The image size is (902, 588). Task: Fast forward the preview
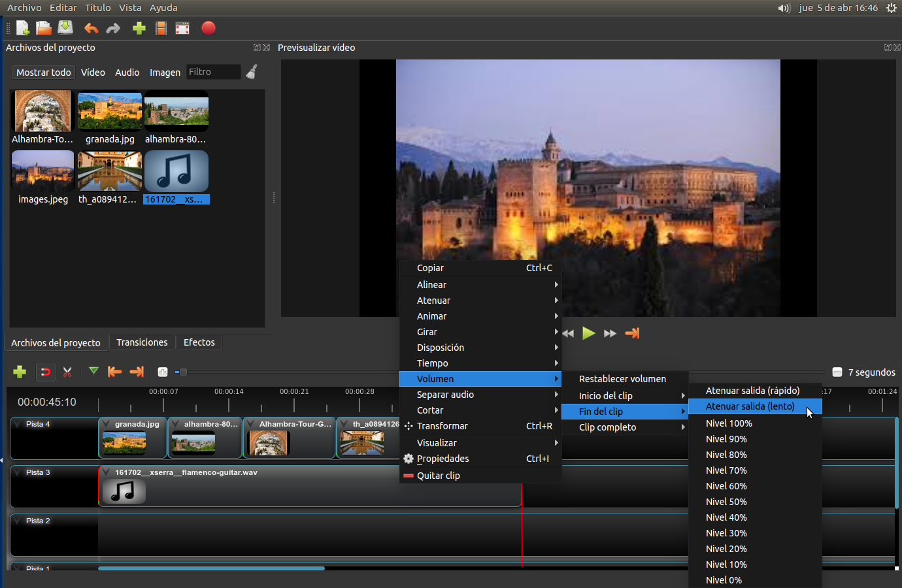tap(610, 333)
